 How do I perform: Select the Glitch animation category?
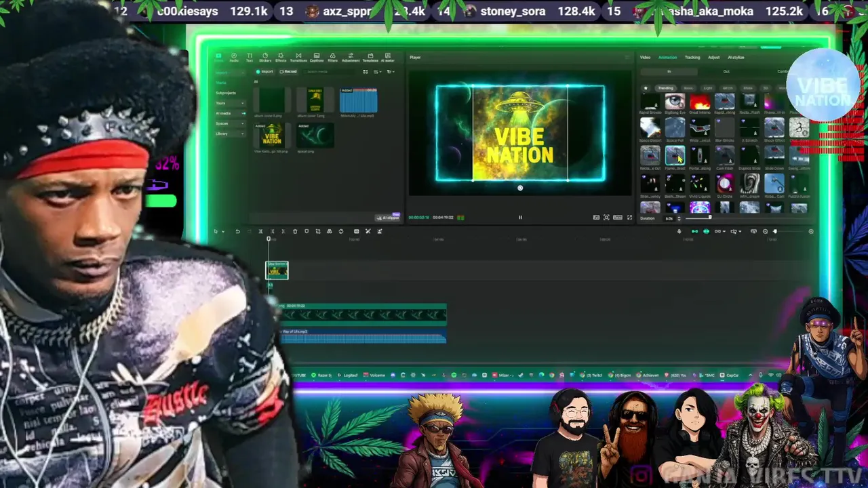pos(728,88)
